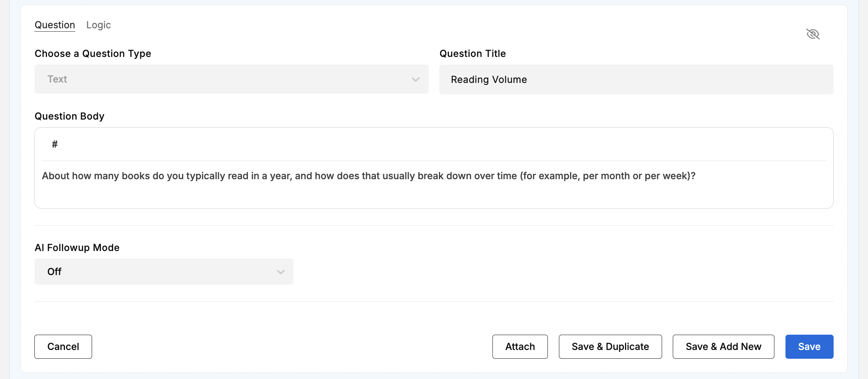Click the AI Followup Mode label
Image resolution: width=868 pixels, height=379 pixels.
click(77, 248)
